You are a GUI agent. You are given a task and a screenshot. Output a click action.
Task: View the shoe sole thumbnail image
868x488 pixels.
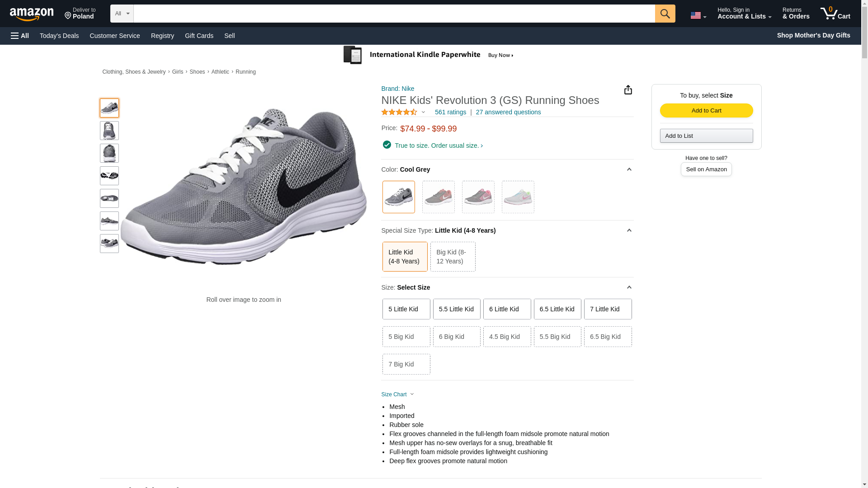[x=109, y=176]
